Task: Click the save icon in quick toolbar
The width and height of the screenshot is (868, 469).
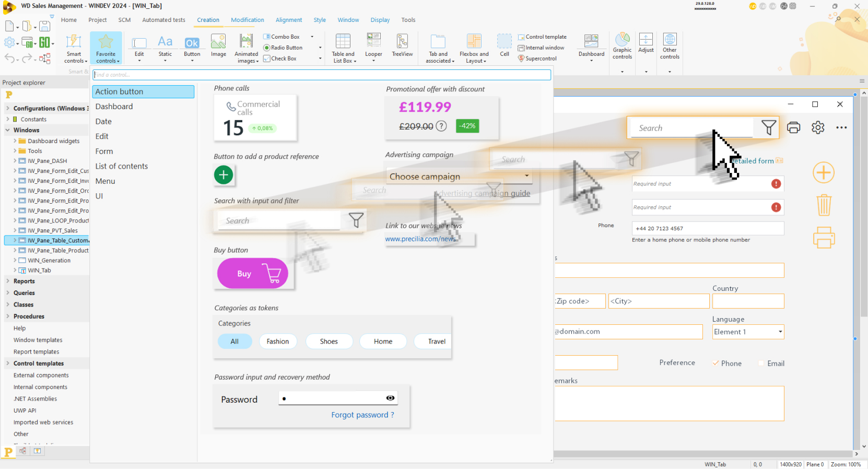Action: tap(45, 26)
